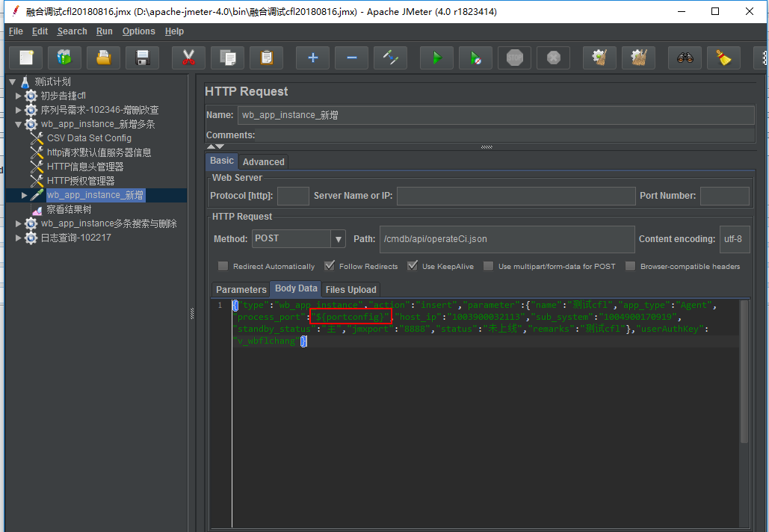Reset search with the yellow broom icon
The height and width of the screenshot is (532, 769).
click(x=724, y=58)
